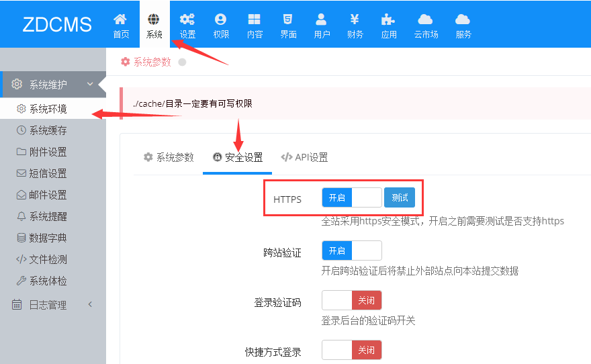Open the 云市场 cloud icon
The image size is (591, 364).
[x=426, y=19]
